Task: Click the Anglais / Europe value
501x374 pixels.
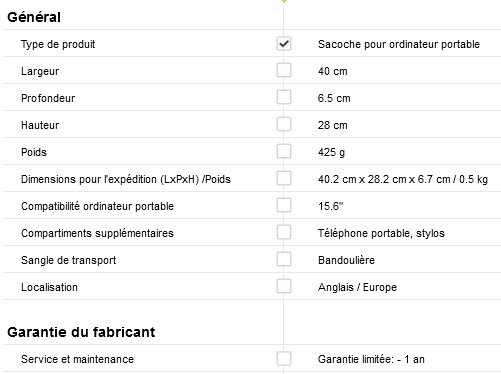Action: pos(357,287)
